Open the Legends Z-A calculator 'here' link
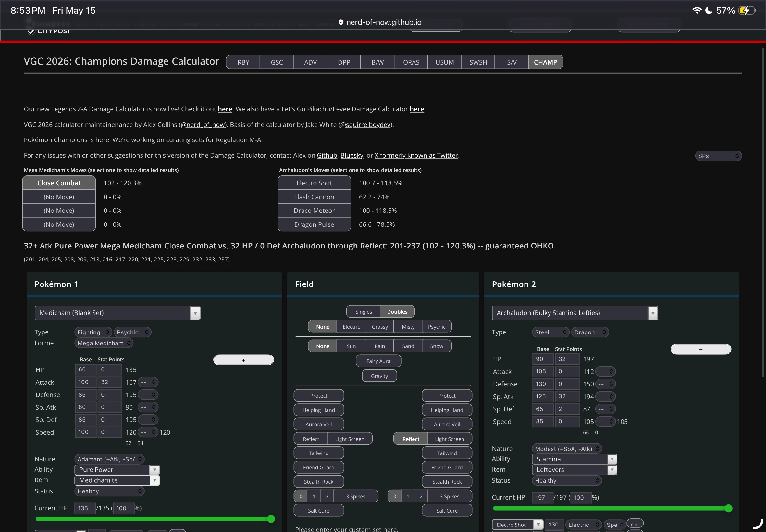 [x=225, y=109]
